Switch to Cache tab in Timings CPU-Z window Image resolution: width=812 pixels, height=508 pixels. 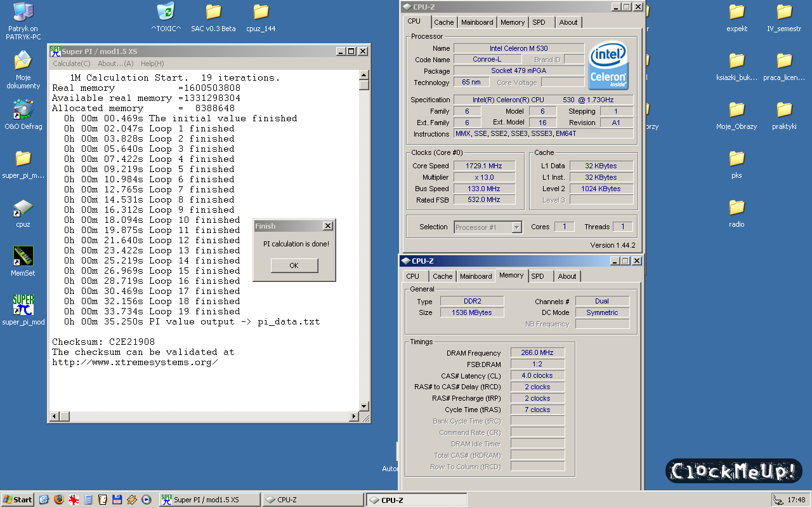(443, 276)
